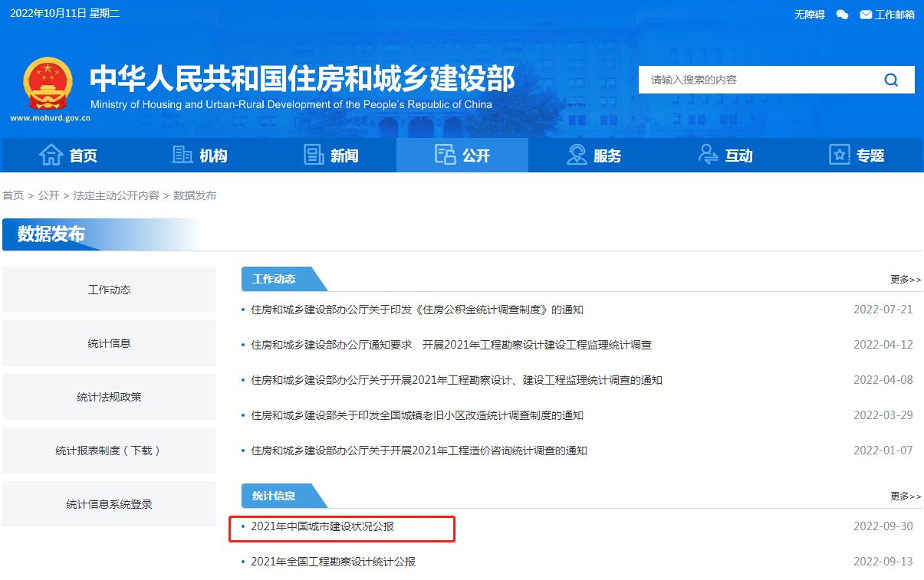Click the date 2022-04-12
The width and height of the screenshot is (924, 580).
click(883, 345)
